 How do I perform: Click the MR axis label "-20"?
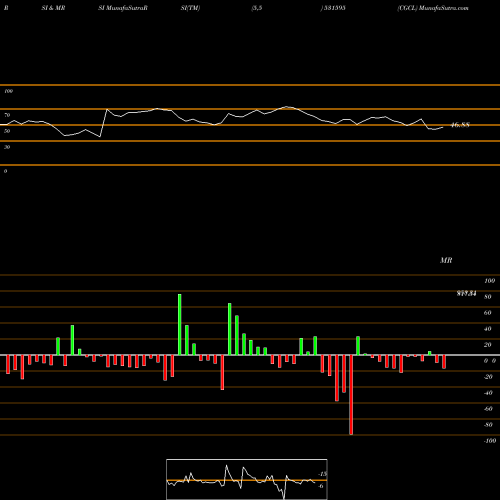(488, 377)
